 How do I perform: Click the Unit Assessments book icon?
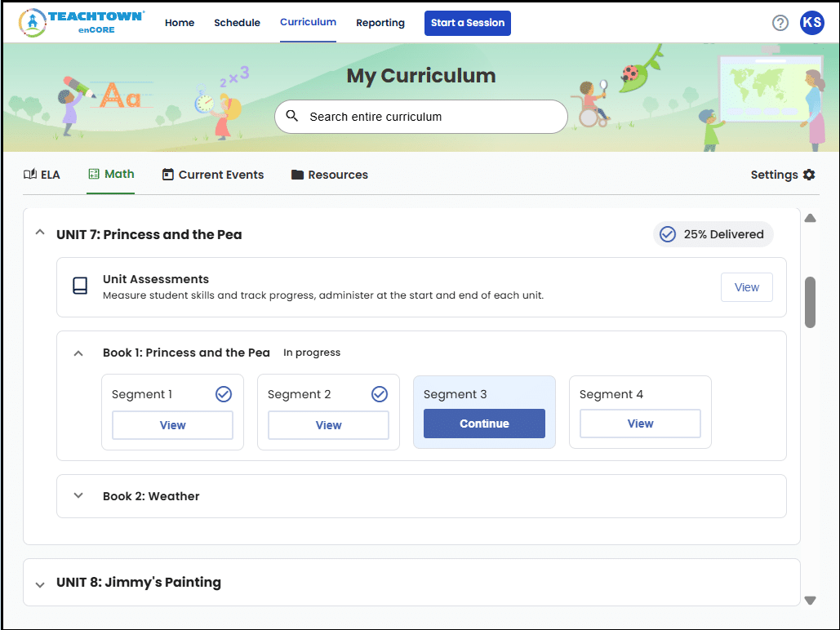[80, 286]
